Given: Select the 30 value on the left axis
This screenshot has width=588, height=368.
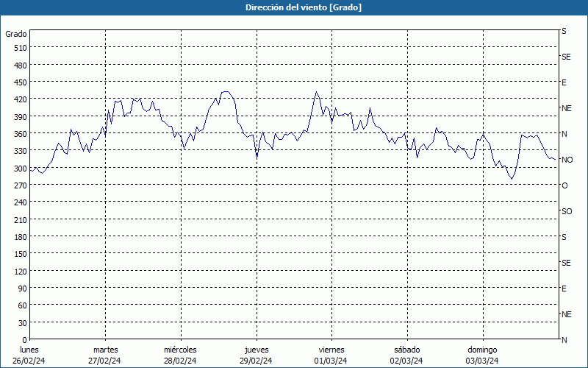Looking at the screenshot, I should 23,323.
